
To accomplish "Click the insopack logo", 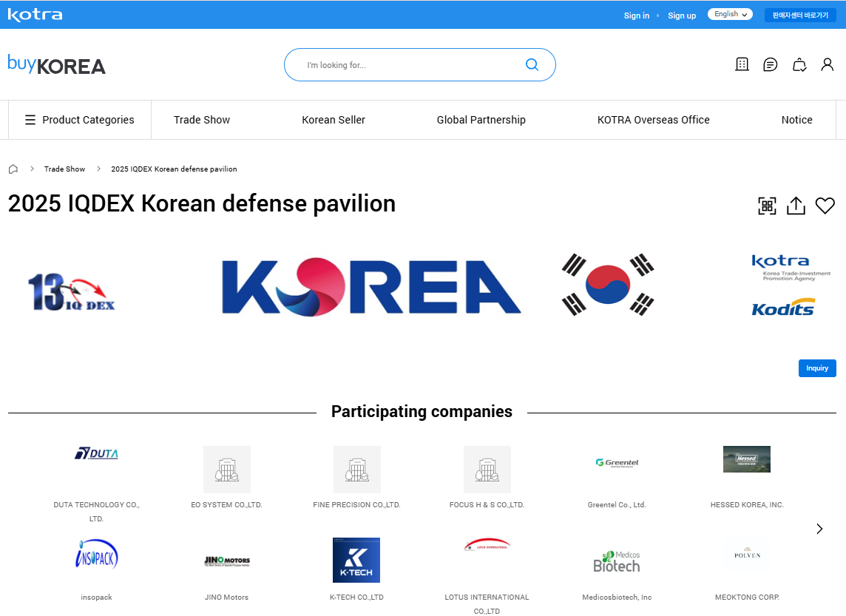I will point(97,554).
